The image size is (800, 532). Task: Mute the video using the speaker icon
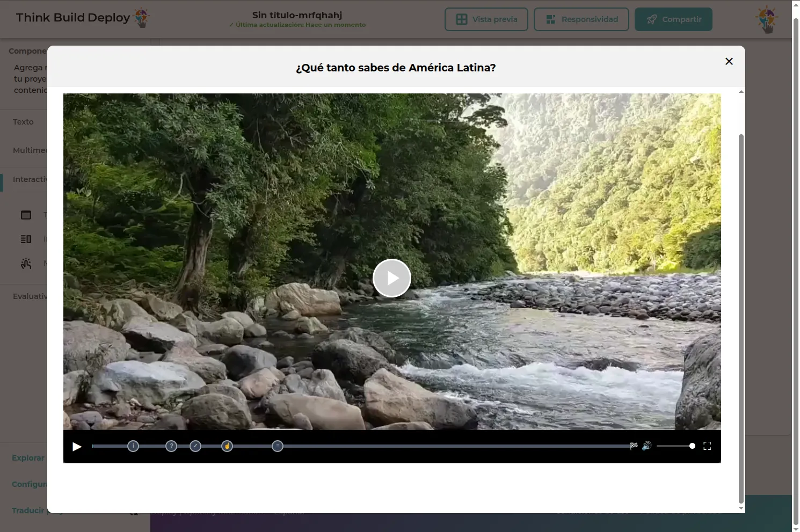(647, 446)
